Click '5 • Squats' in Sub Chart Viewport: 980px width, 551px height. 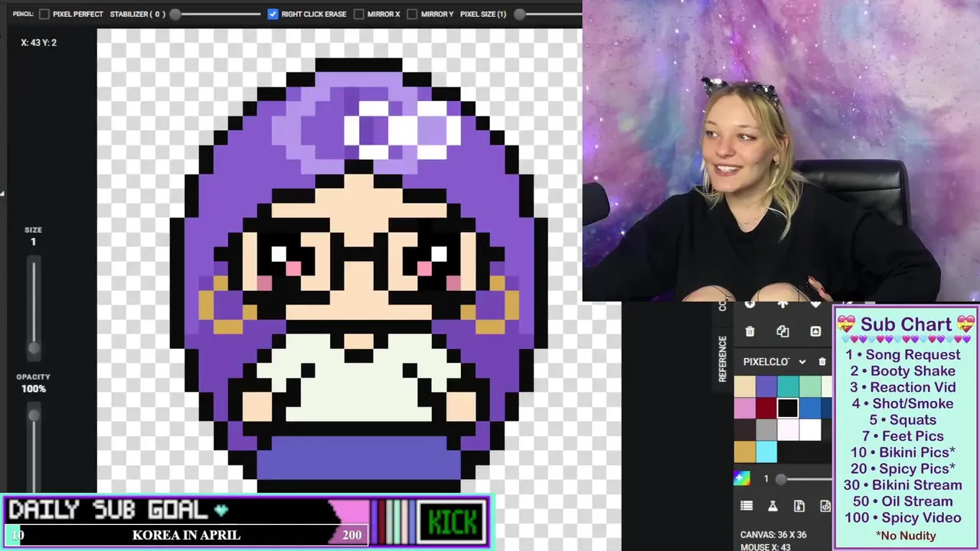point(903,419)
